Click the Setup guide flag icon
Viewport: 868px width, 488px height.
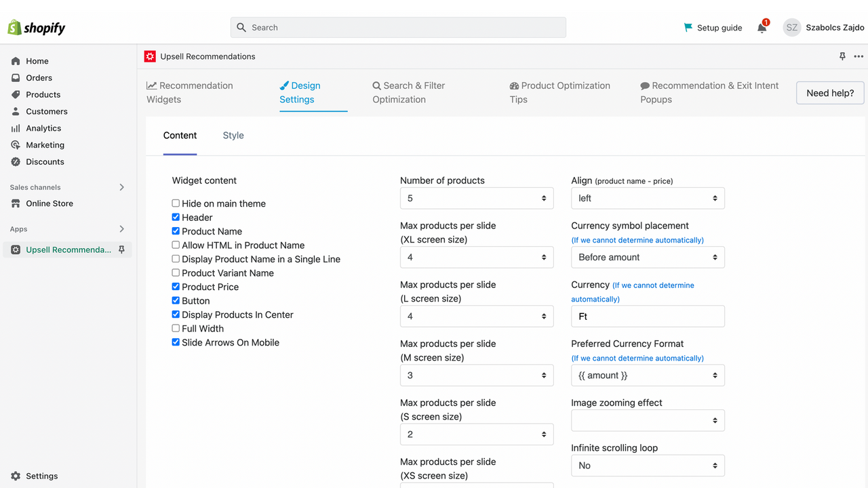pos(688,28)
